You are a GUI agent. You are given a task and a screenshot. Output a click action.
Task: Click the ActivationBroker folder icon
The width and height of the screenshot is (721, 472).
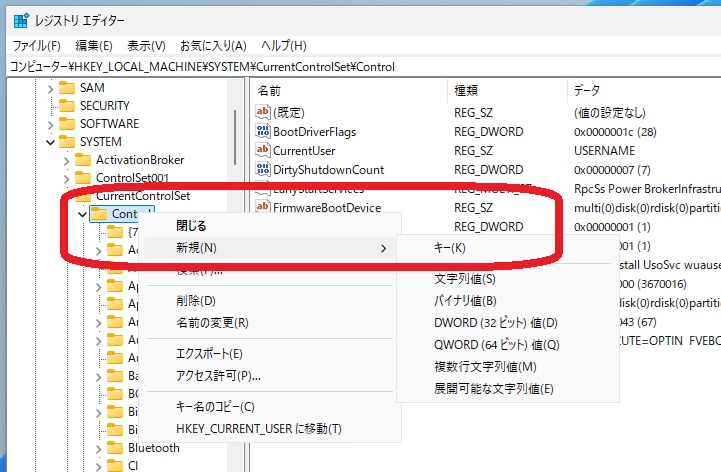[x=83, y=160]
